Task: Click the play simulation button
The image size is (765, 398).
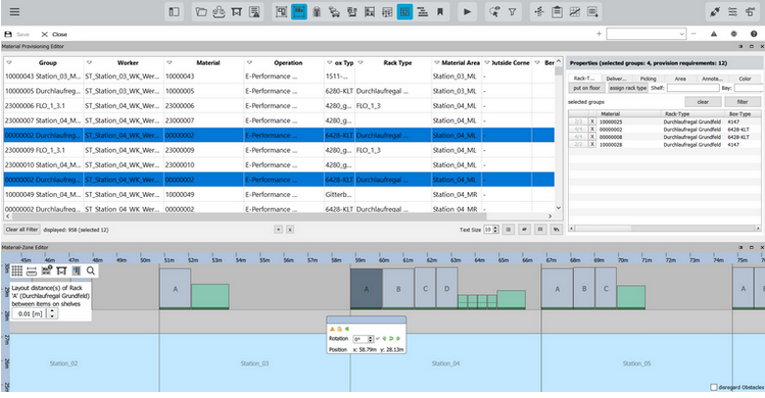Action: [x=467, y=12]
